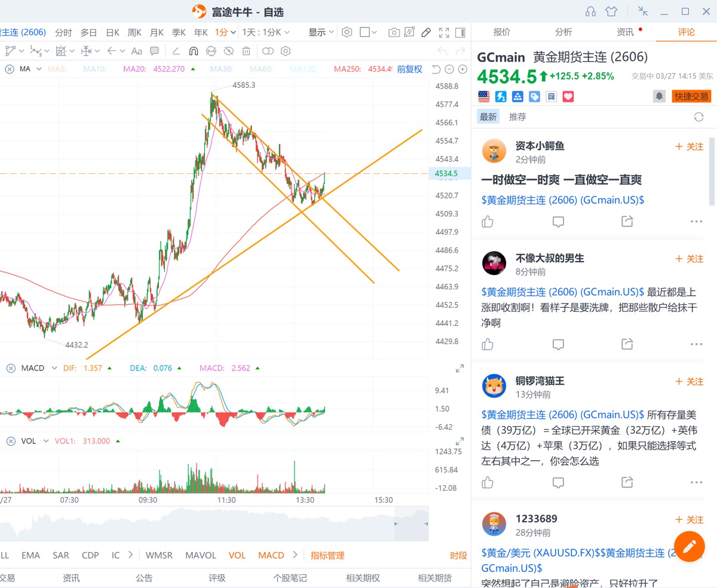Open chart settings gear in top toolbar
Viewport: 717px width, 588px height.
(347, 32)
